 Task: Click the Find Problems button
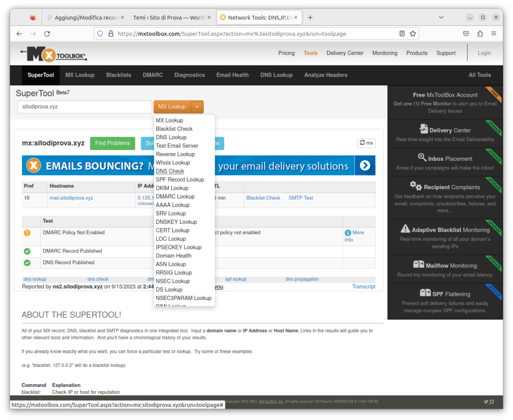click(x=113, y=143)
